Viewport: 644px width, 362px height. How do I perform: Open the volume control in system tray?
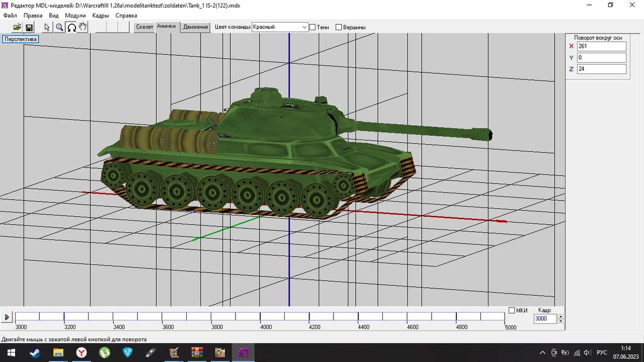(x=588, y=353)
